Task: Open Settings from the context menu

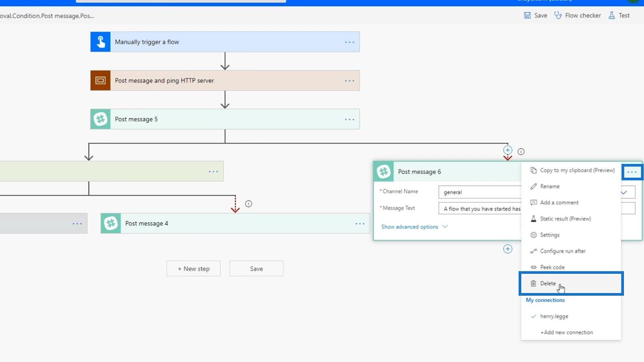Action: (x=571, y=234)
